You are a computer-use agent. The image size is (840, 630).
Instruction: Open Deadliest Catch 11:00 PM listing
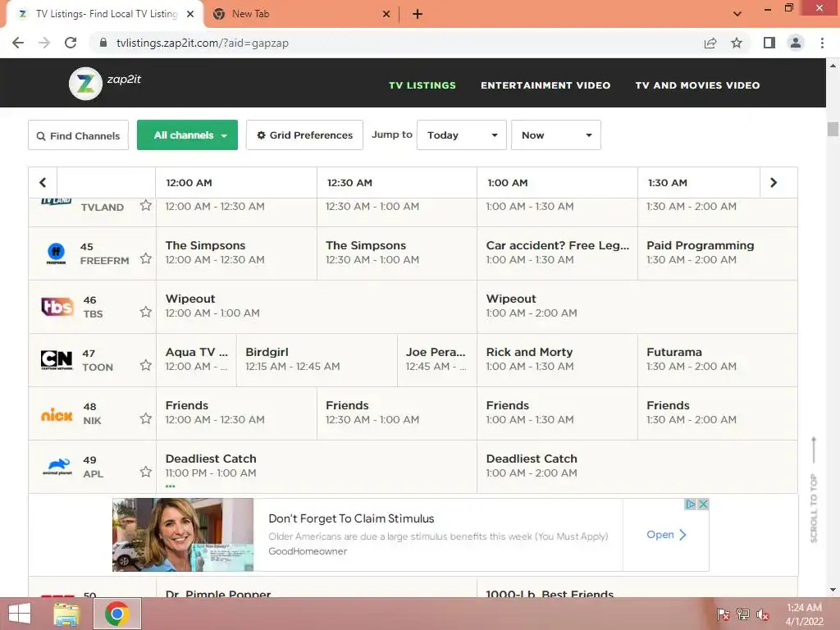[x=317, y=467]
